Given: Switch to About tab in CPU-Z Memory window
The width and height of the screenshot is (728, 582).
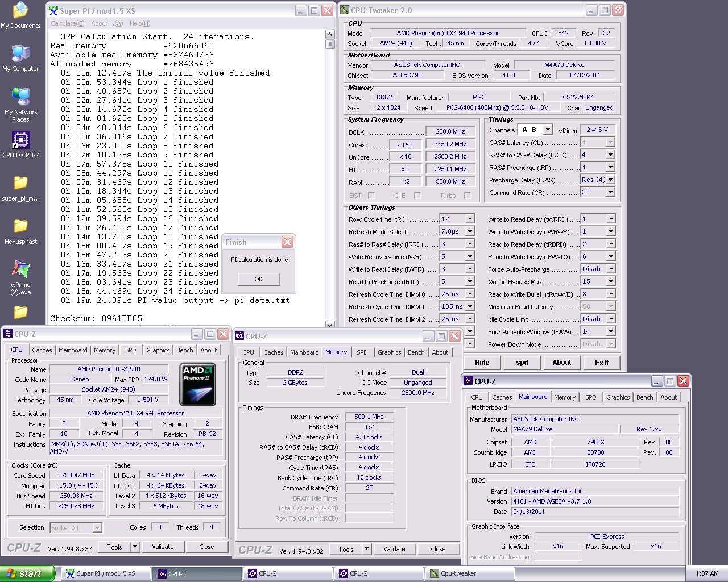Looking at the screenshot, I should coord(440,352).
